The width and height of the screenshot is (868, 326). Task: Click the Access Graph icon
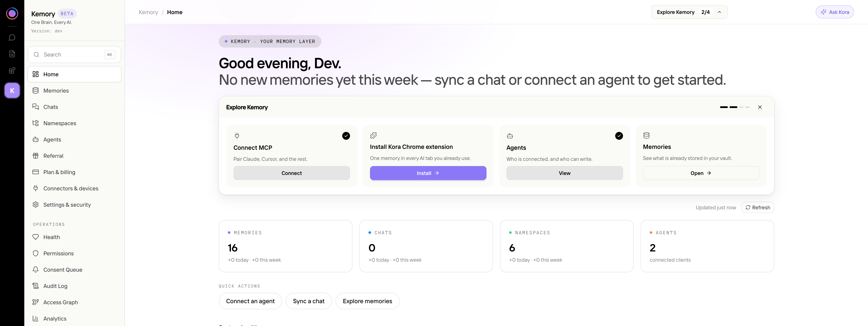[35, 302]
